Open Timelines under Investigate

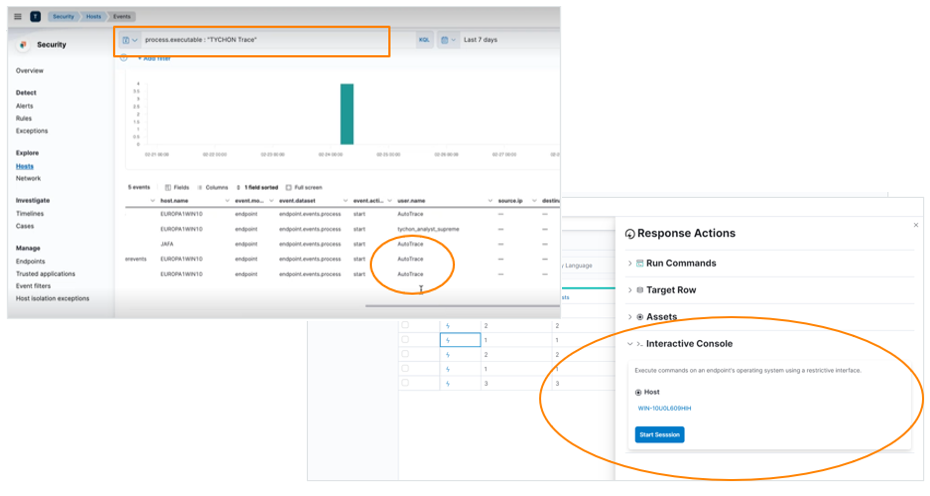click(x=30, y=214)
